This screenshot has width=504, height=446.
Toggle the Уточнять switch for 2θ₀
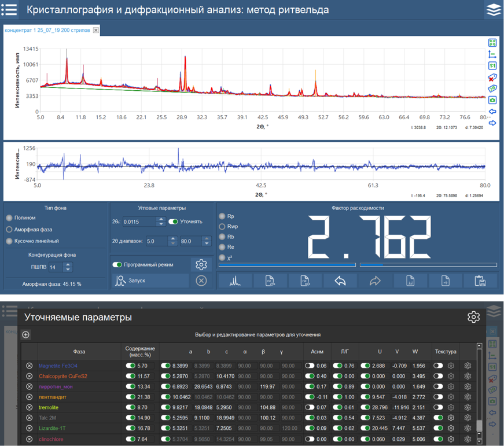pos(174,222)
